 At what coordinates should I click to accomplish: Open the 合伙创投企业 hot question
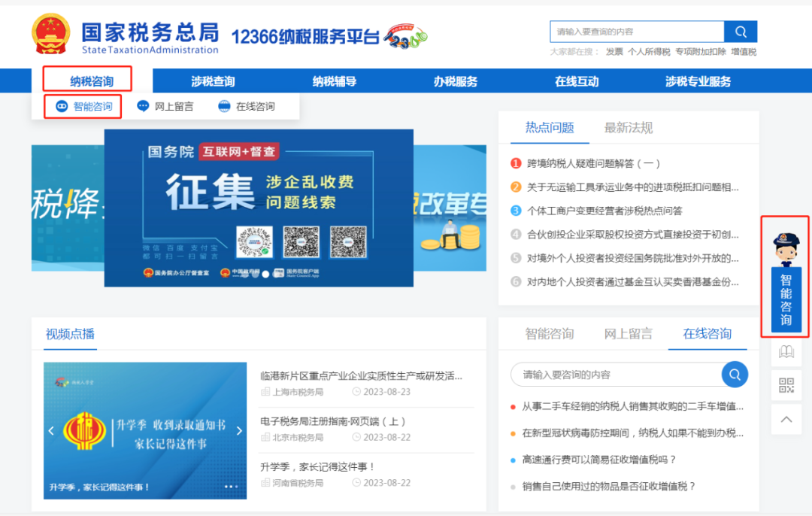tap(633, 235)
